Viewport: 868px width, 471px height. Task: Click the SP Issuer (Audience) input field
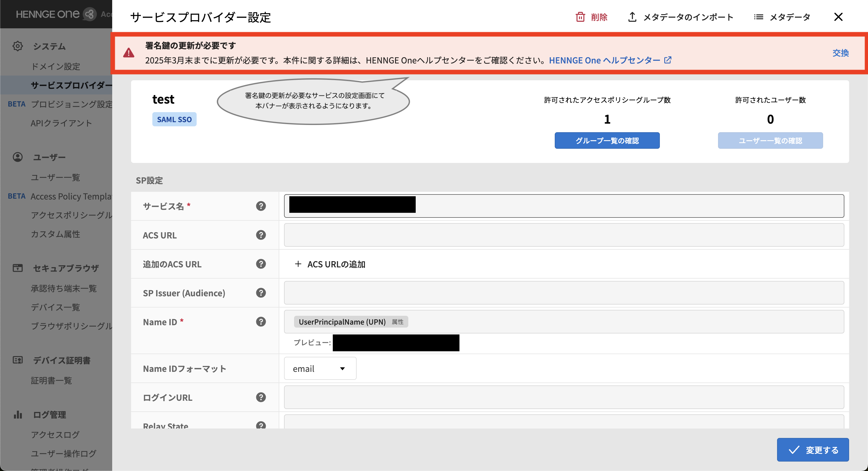tap(564, 293)
